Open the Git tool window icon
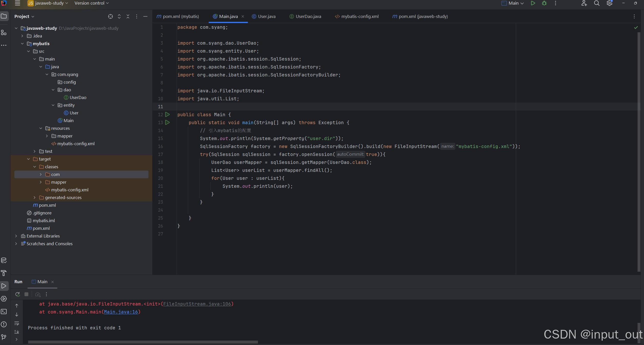The height and width of the screenshot is (345, 644). 4,337
